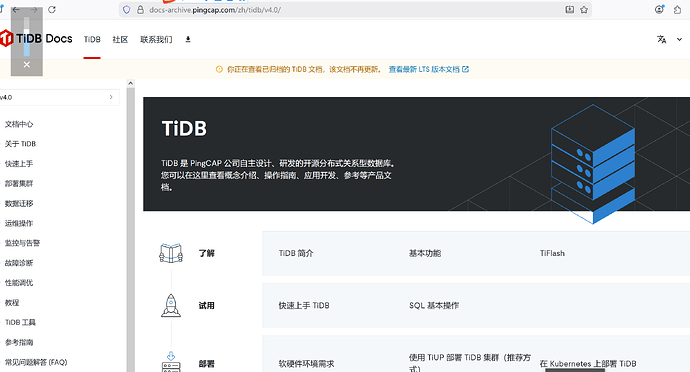This screenshot has width=690, height=372.
Task: Open the 快速上手 TiDB link
Action: pyautogui.click(x=304, y=306)
